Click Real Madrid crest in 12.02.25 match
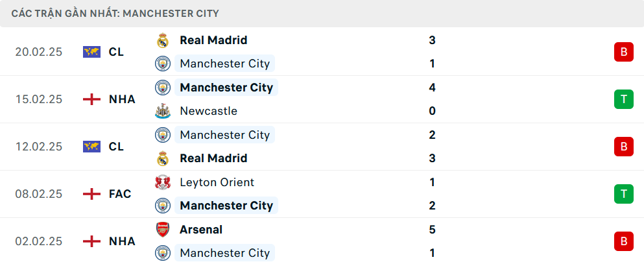Screen dimensions: 644x264 click(162, 158)
